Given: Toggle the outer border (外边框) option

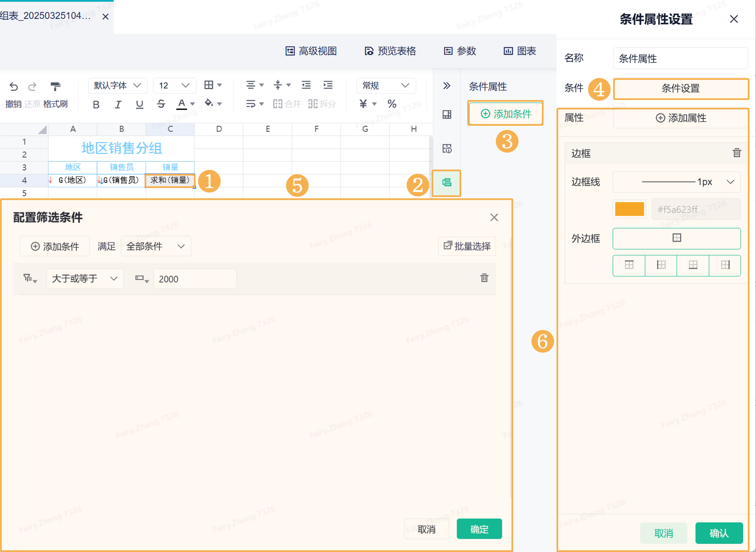Looking at the screenshot, I should coord(677,238).
